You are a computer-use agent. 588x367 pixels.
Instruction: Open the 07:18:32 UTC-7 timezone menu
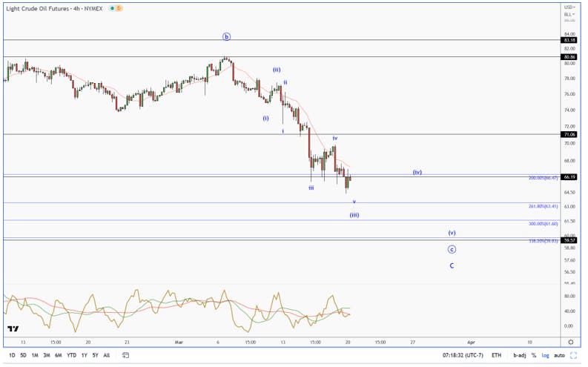pos(463,355)
